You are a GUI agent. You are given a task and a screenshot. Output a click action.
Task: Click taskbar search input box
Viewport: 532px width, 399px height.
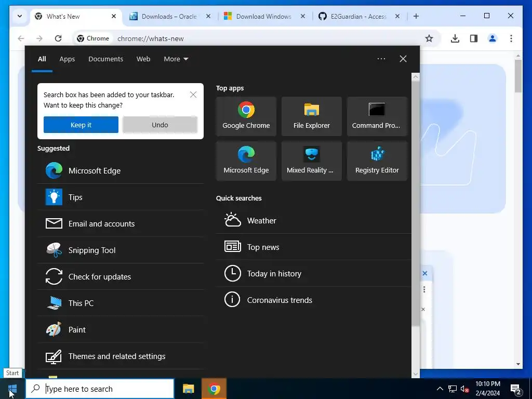(100, 389)
